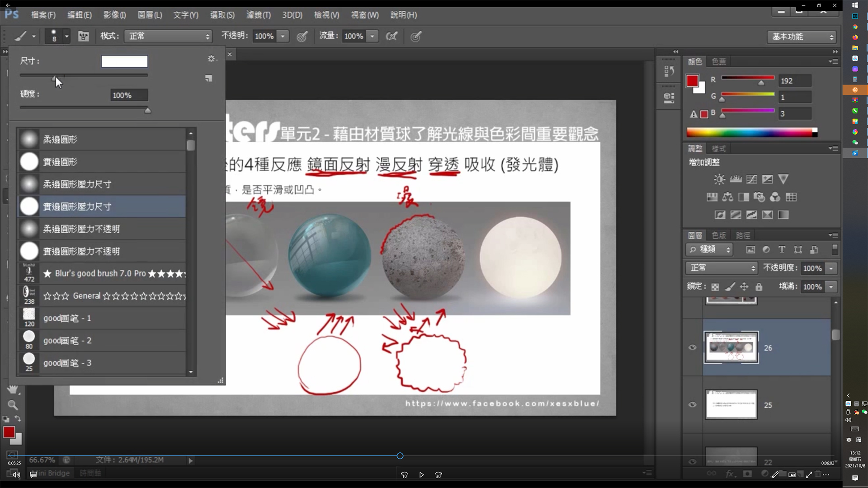Add an Exposure adjustment
The width and height of the screenshot is (868, 488).
(767, 179)
